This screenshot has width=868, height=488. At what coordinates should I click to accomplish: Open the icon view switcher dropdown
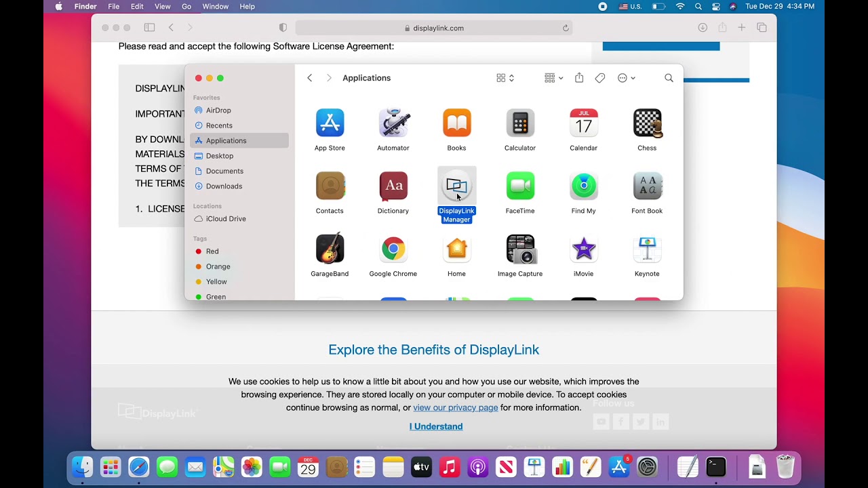tap(505, 78)
